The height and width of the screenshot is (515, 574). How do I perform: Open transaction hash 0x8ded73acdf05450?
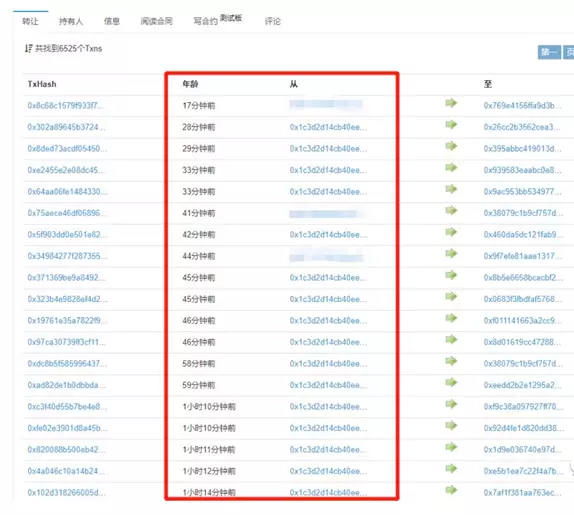[x=67, y=149]
